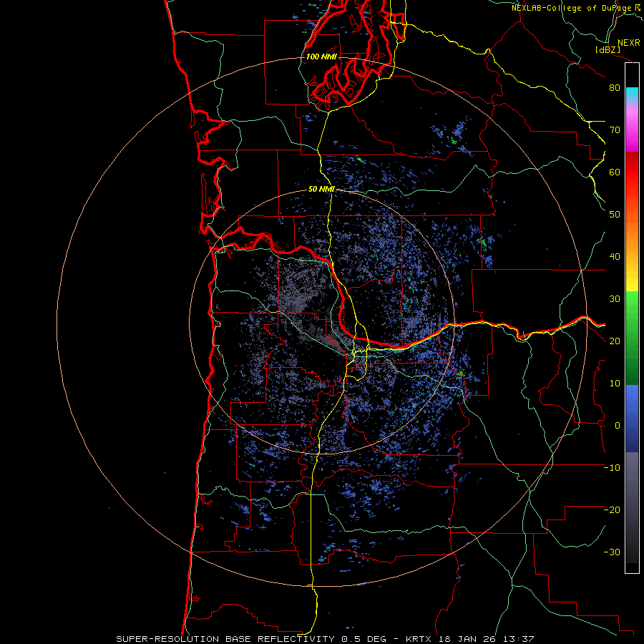Click the cyan top segment of color bar
This screenshot has width=644, height=644.
pos(632,93)
